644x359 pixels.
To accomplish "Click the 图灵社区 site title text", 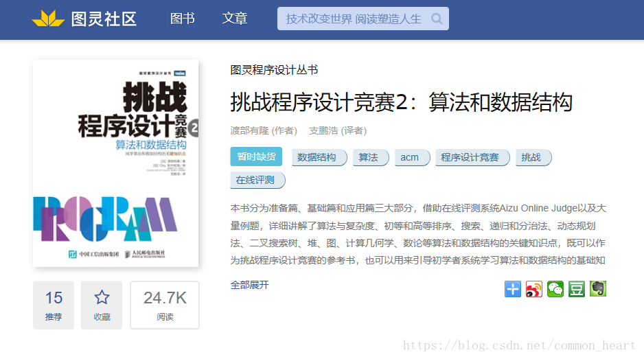I will click(104, 19).
